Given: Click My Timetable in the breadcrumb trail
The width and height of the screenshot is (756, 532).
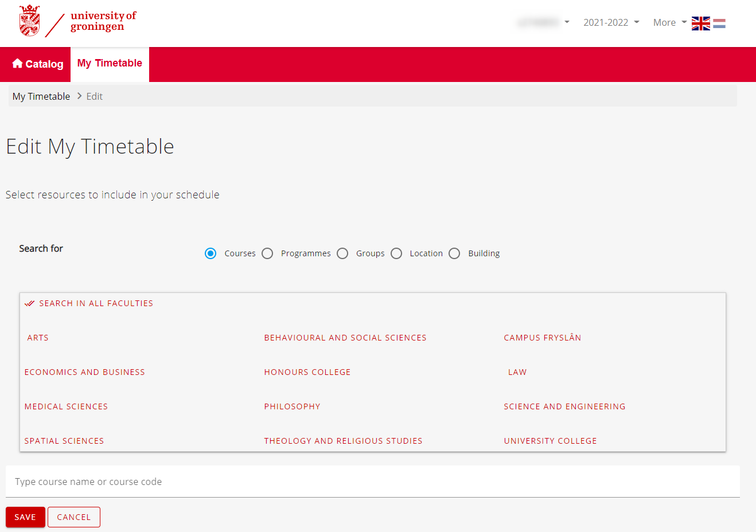Looking at the screenshot, I should tap(41, 96).
